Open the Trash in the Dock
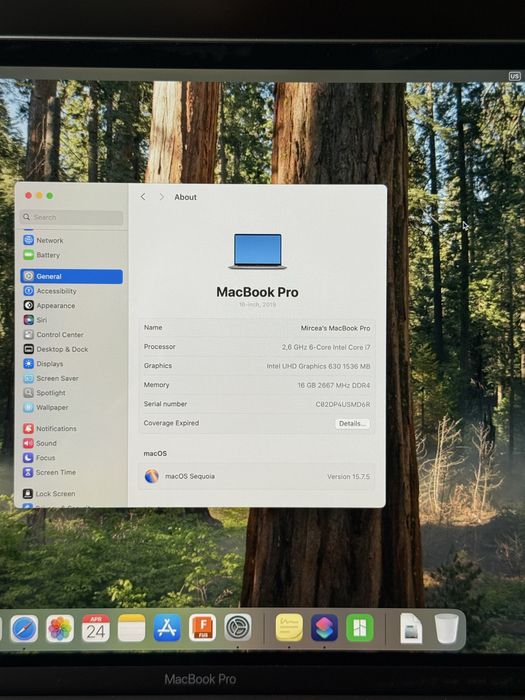The height and width of the screenshot is (700, 525). [x=446, y=628]
